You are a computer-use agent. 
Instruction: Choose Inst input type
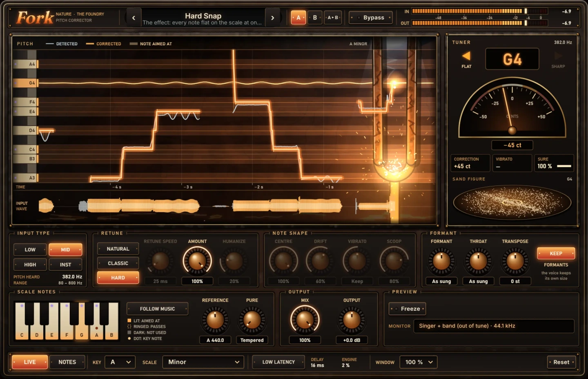pyautogui.click(x=66, y=265)
